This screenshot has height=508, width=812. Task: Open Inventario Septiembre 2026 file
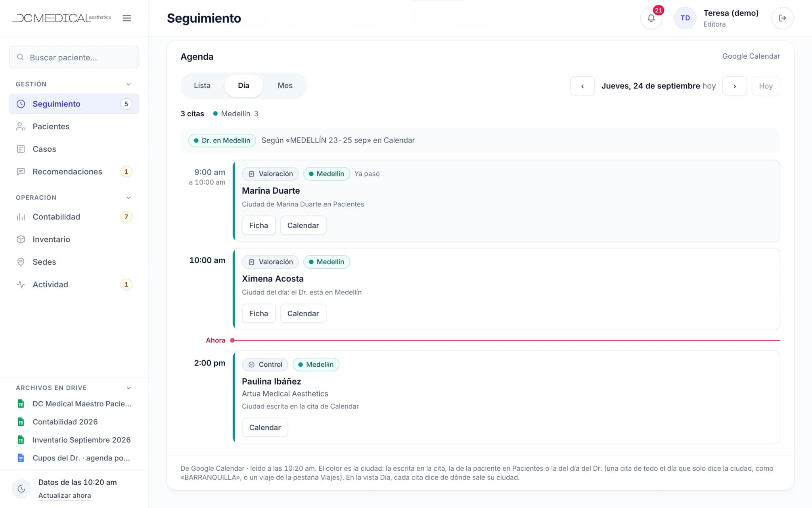click(x=74, y=440)
